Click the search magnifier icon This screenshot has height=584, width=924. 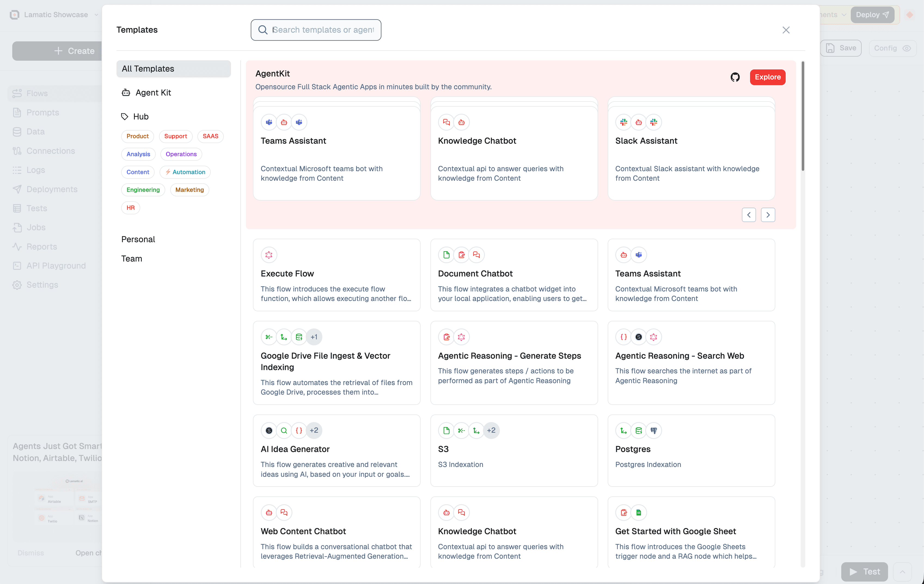tap(263, 30)
